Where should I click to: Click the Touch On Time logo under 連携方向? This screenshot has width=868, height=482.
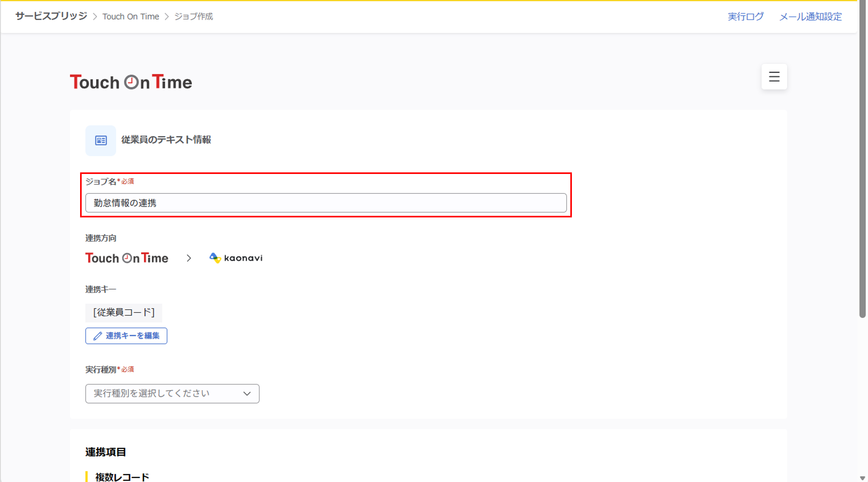[127, 258]
